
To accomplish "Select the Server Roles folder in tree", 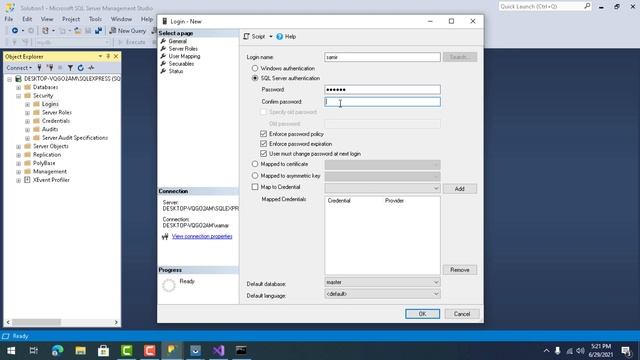I will pos(57,112).
